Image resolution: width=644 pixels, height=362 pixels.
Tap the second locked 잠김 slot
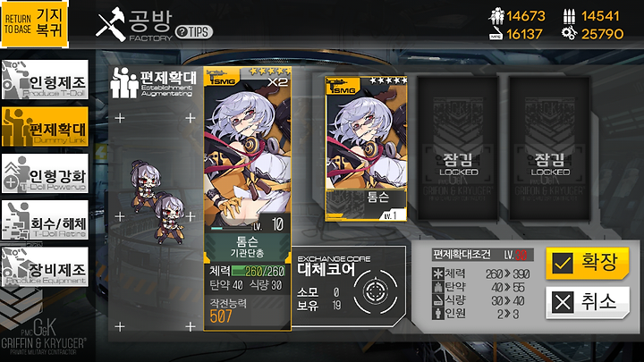click(x=549, y=148)
